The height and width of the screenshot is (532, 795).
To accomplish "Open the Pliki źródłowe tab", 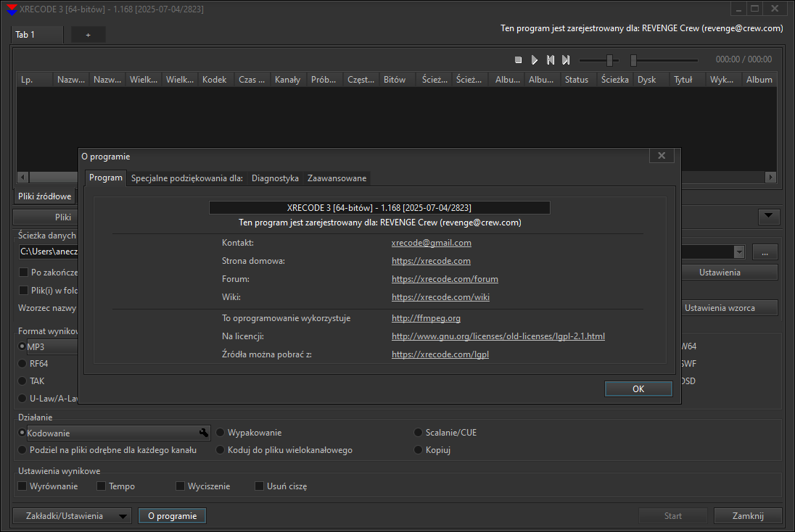I will (45, 196).
